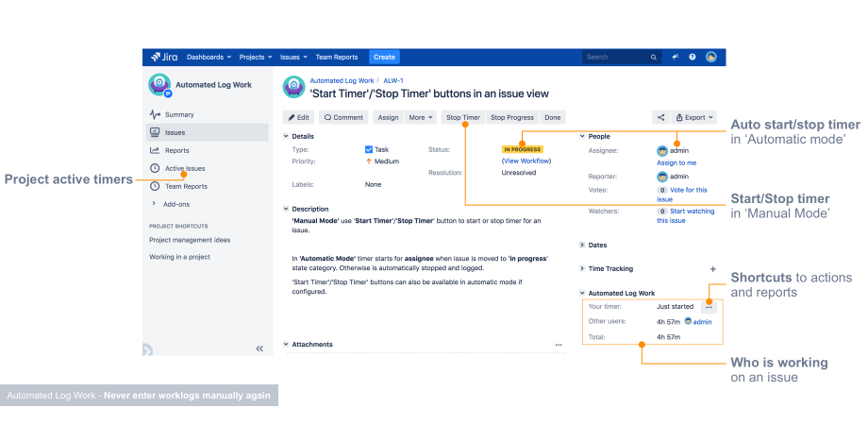Open the Dashboards dropdown menu

(x=209, y=57)
